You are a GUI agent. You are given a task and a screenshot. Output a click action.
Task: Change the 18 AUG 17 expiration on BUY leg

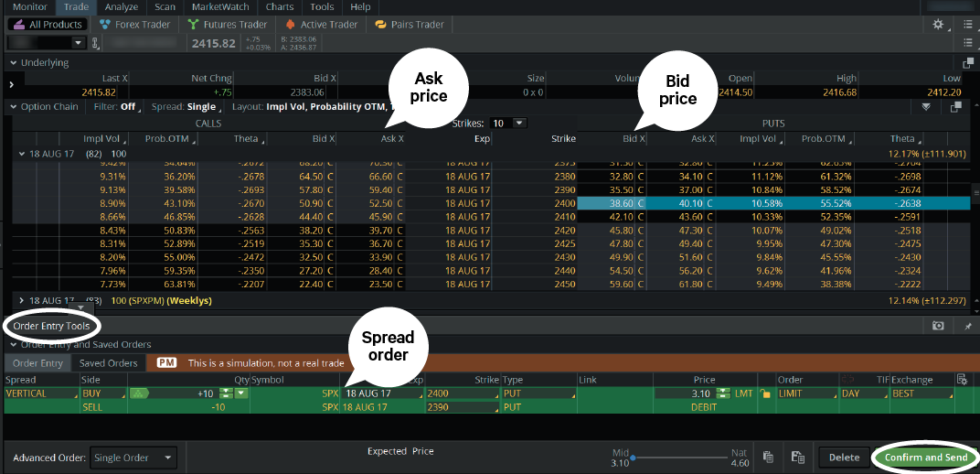382,393
